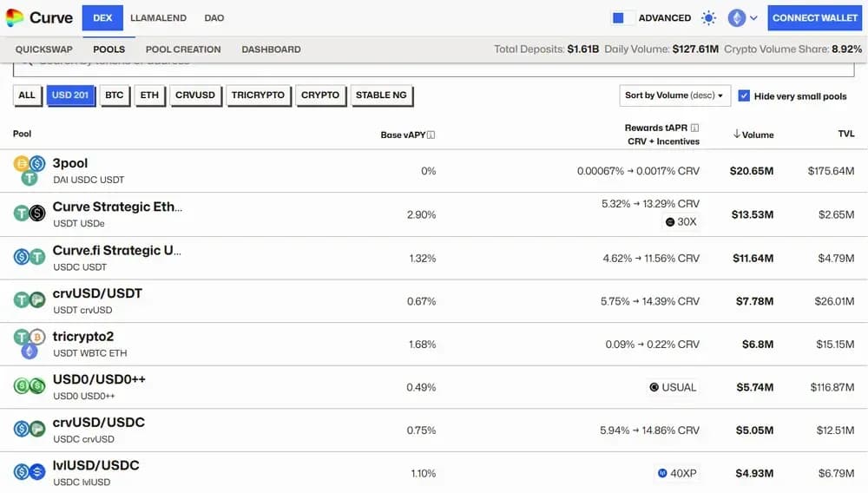Viewport: 868px width, 493px height.
Task: Toggle the ADVANCED mode switch
Action: pos(622,17)
